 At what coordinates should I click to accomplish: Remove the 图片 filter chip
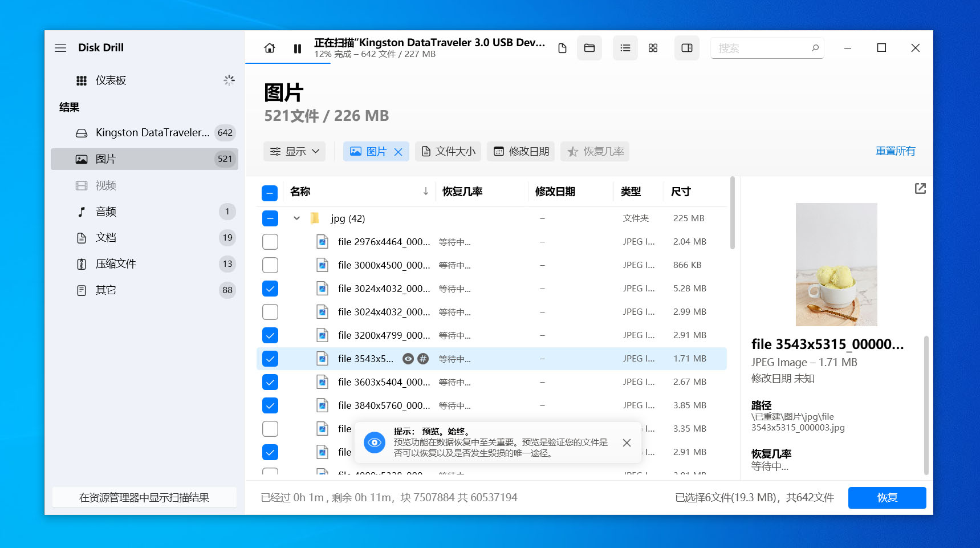coord(398,152)
